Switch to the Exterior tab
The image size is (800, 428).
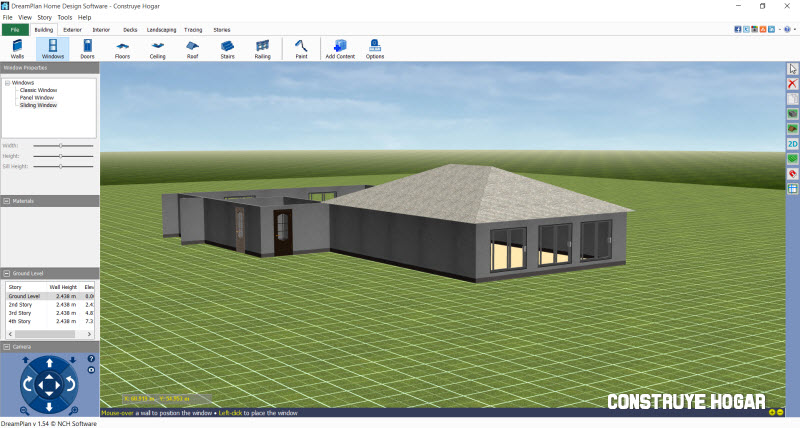click(72, 30)
